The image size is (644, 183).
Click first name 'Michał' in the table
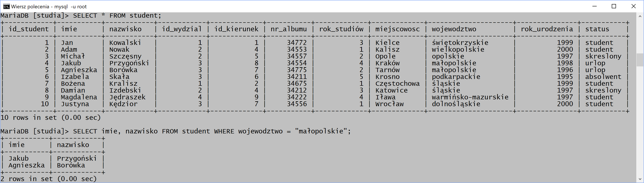73,56
